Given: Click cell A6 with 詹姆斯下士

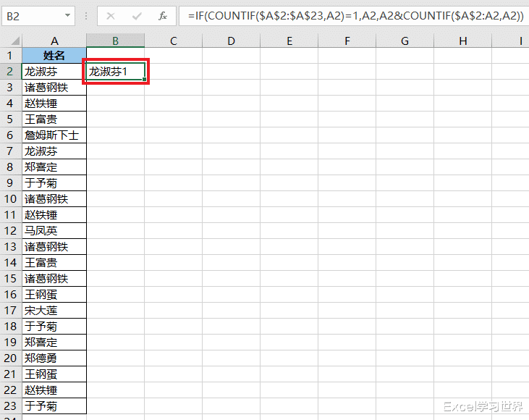Looking at the screenshot, I should [x=54, y=135].
